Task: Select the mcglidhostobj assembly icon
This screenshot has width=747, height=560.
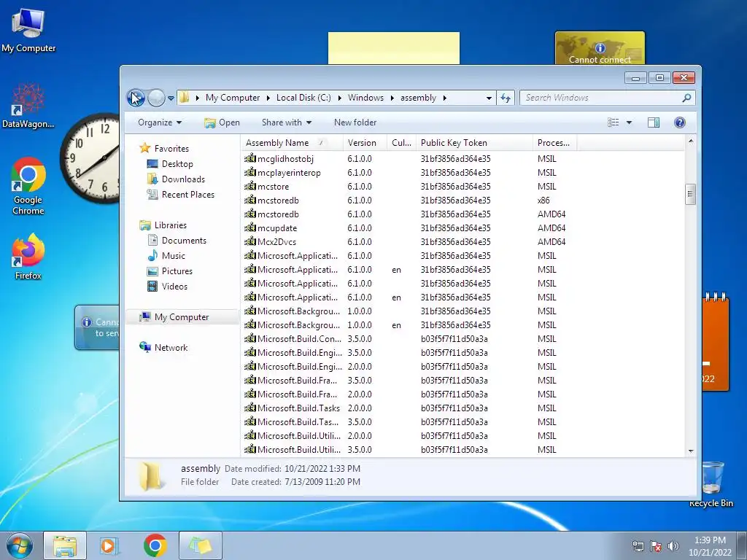Action: coord(250,158)
